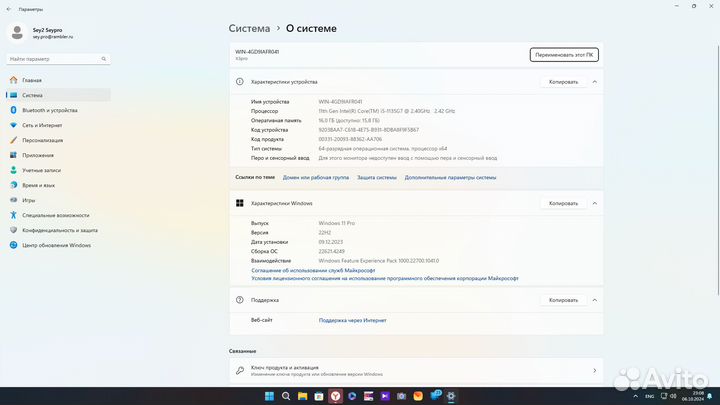Open Защита системы link
This screenshot has width=720, height=405.
(377, 177)
